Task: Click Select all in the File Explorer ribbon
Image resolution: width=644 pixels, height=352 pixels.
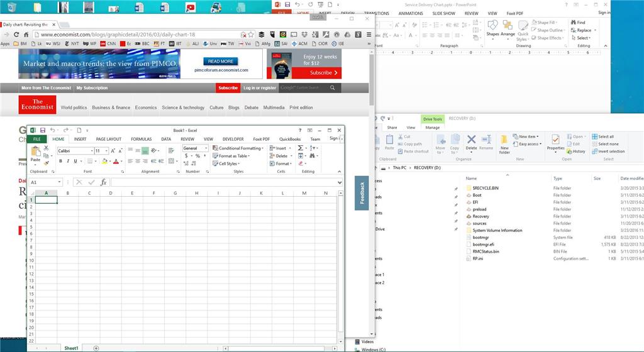Action: pyautogui.click(x=602, y=136)
